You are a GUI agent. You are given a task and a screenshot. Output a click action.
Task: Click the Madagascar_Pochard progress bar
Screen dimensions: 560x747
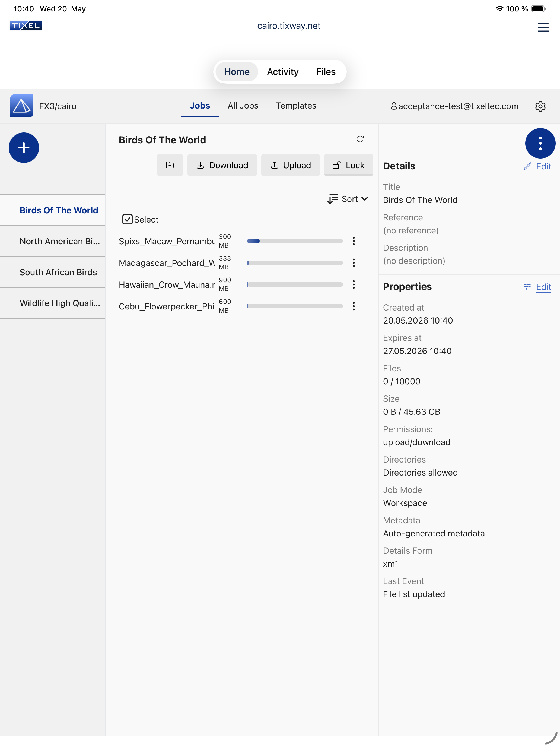tap(295, 263)
